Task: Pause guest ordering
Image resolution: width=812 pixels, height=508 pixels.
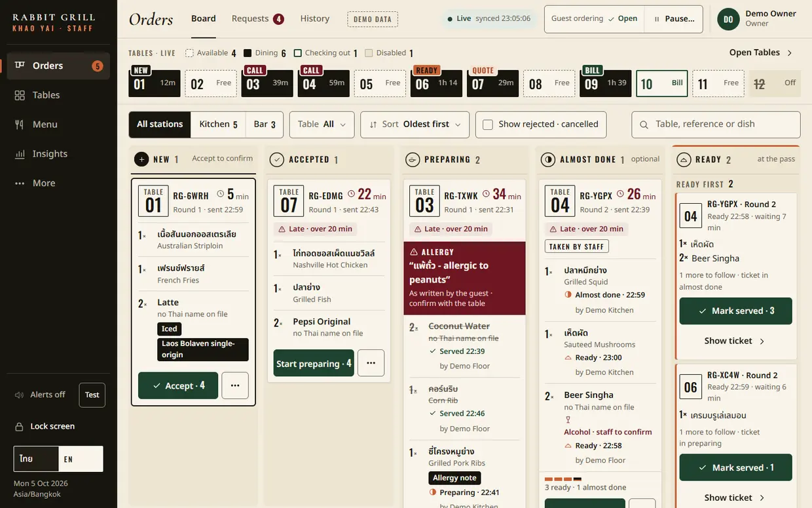Action: click(673, 19)
